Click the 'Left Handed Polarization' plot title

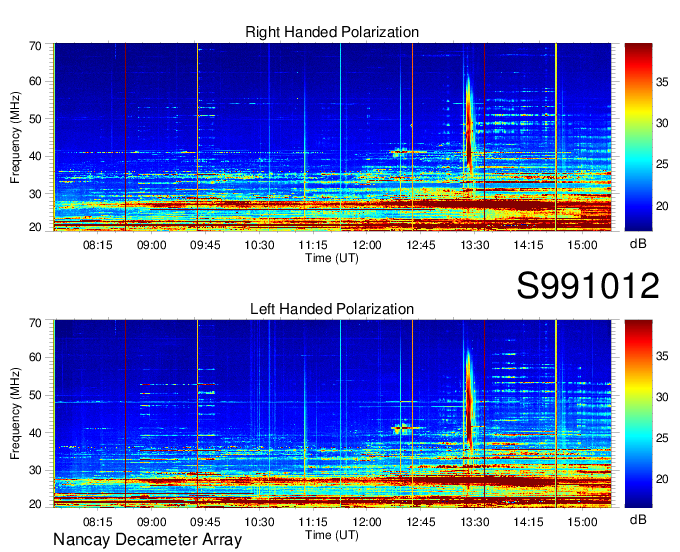(332, 309)
